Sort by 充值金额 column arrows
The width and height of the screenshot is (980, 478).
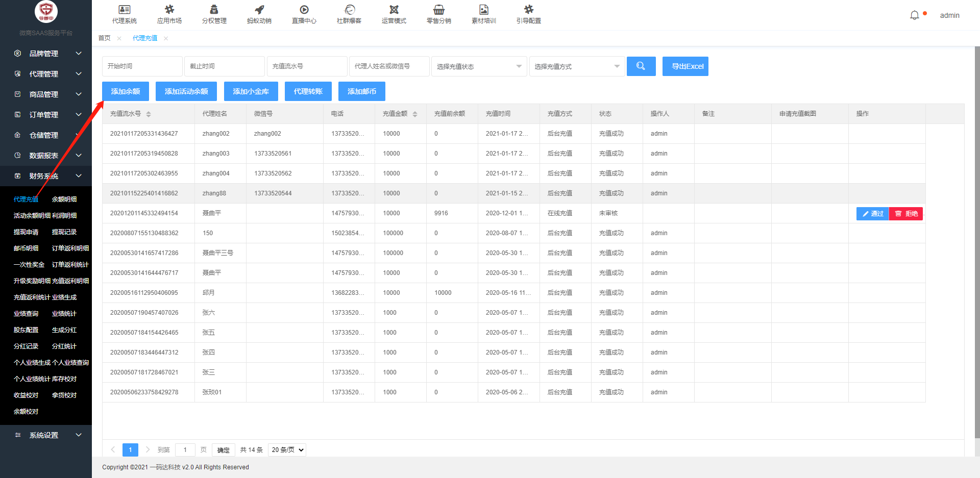[415, 114]
